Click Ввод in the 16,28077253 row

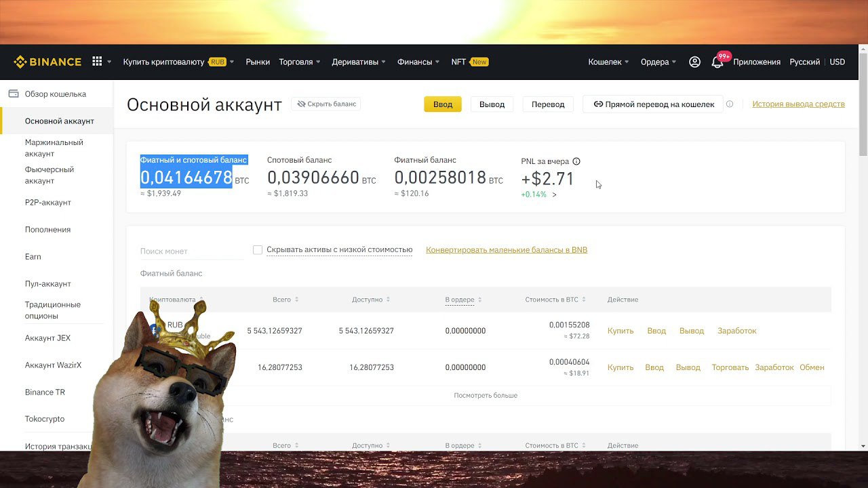[654, 367]
